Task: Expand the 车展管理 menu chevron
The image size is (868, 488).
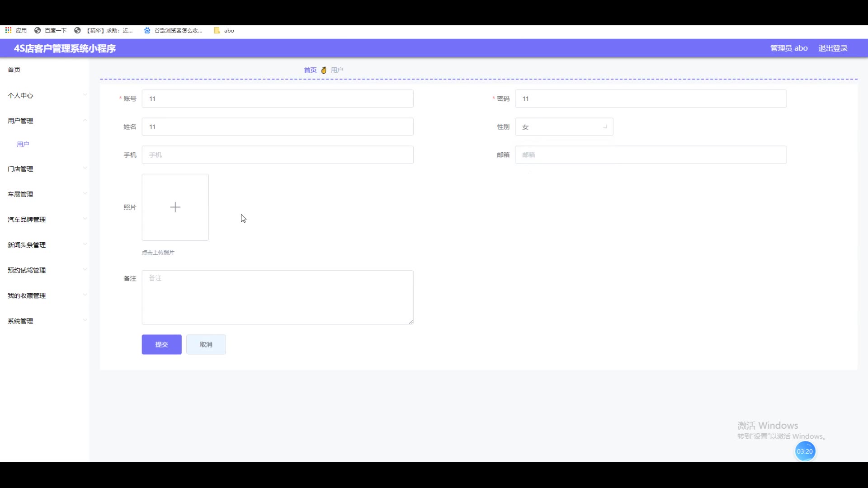Action: [85, 194]
